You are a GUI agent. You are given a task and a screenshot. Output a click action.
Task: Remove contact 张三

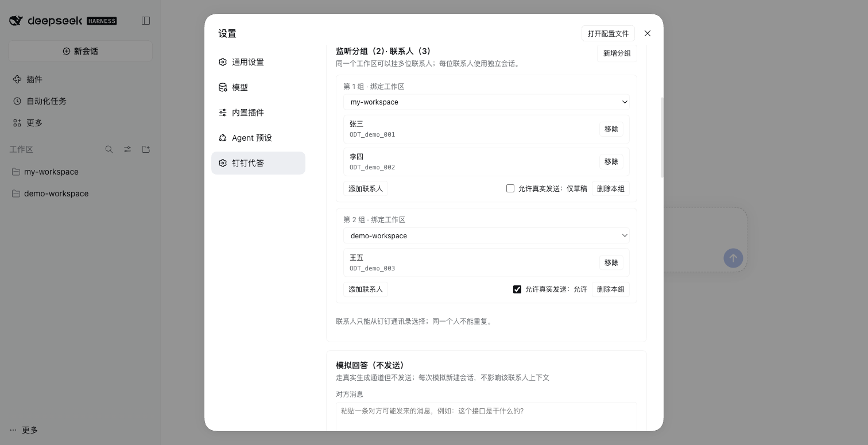coord(611,129)
